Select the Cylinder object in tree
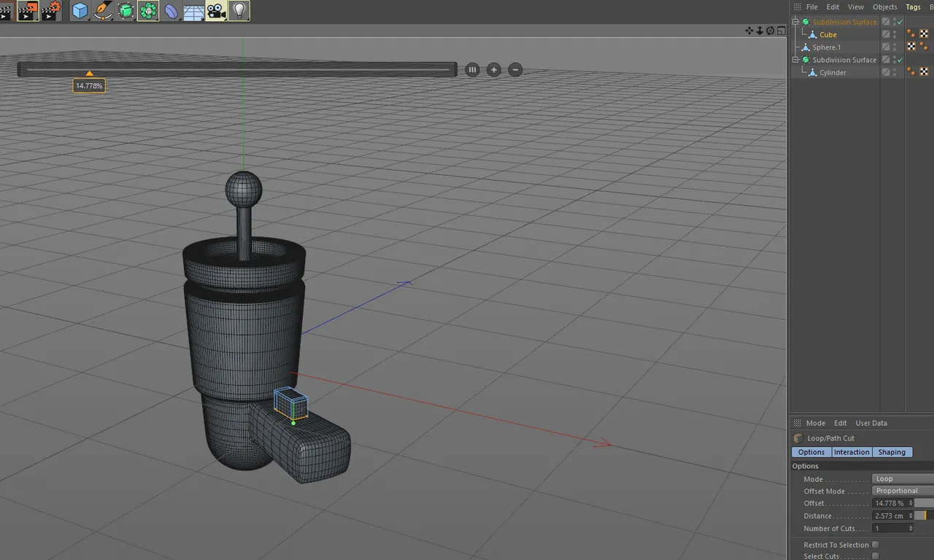The image size is (934, 560). (833, 72)
